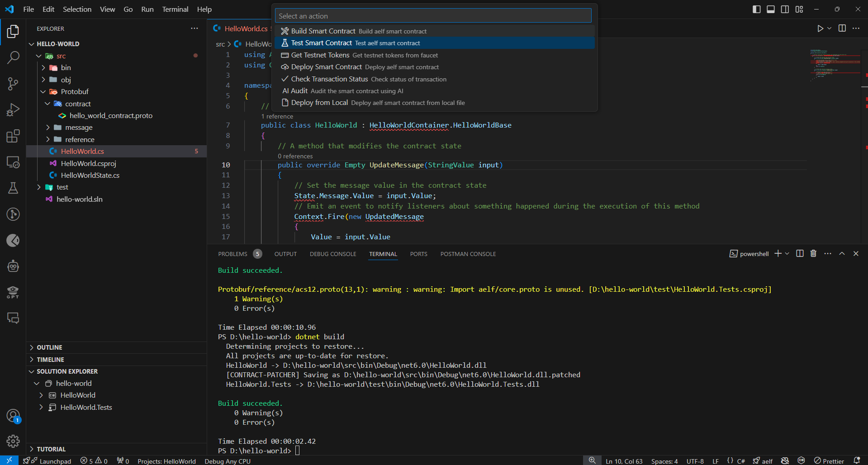Open the Search view in activity bar
This screenshot has width=868, height=465.
coord(13,57)
